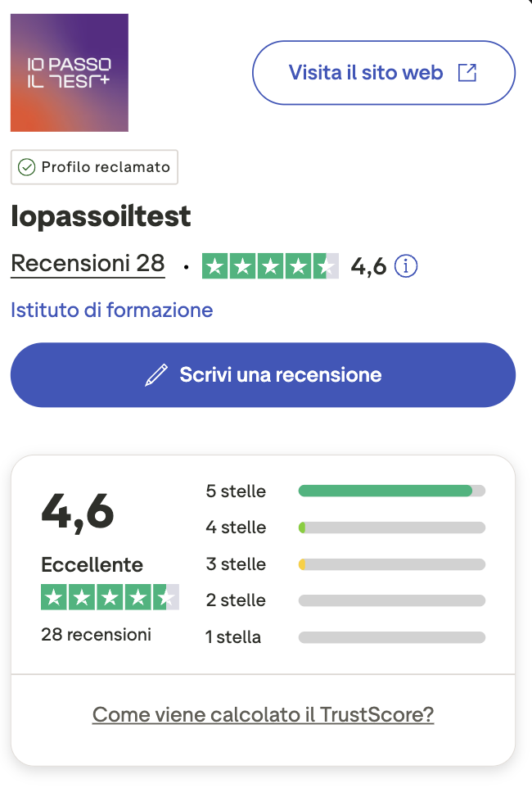Open the Visita il sito web button
The image size is (532, 788).
(x=383, y=73)
